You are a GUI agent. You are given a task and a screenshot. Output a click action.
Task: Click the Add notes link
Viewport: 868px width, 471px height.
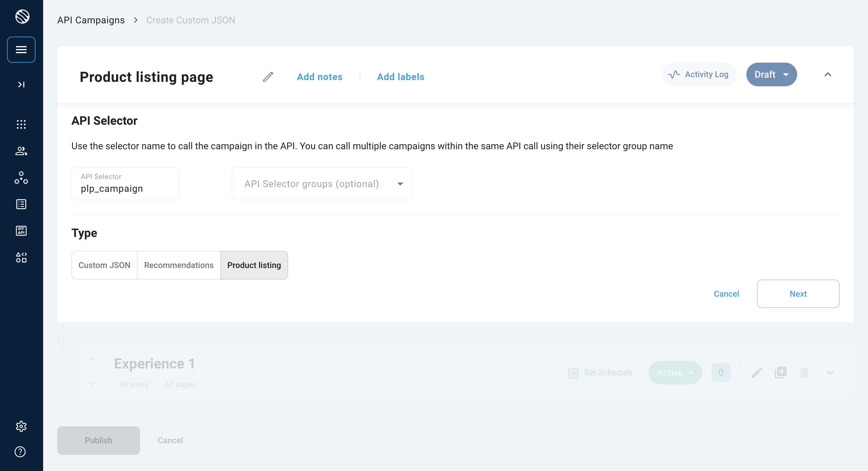(319, 77)
